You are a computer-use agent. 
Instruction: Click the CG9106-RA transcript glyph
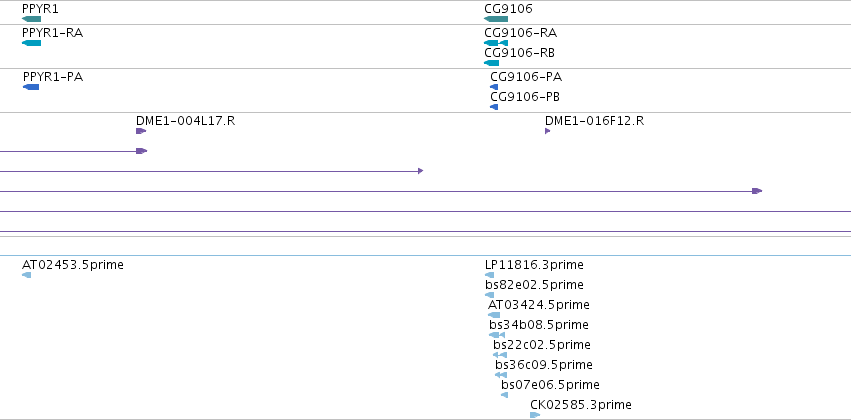click(x=496, y=43)
